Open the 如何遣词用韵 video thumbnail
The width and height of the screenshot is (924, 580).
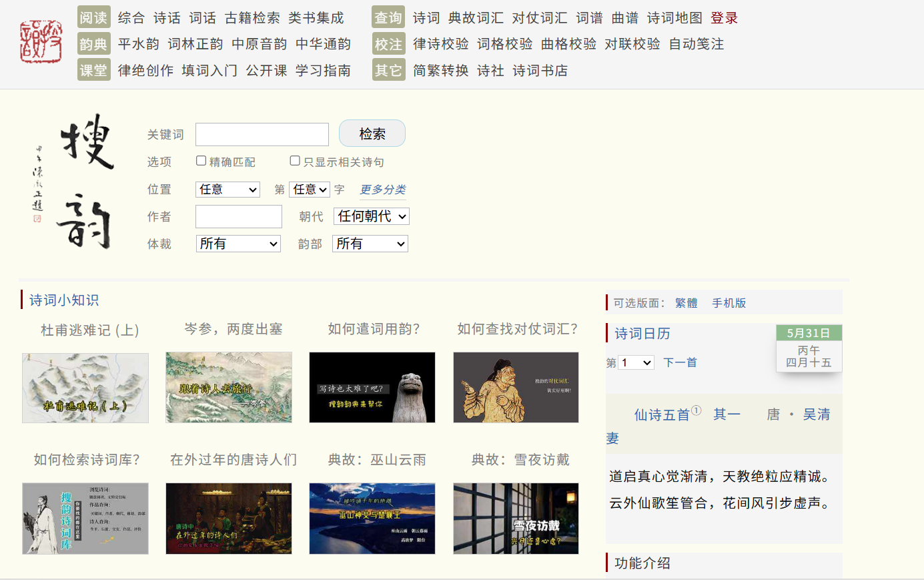(x=372, y=387)
